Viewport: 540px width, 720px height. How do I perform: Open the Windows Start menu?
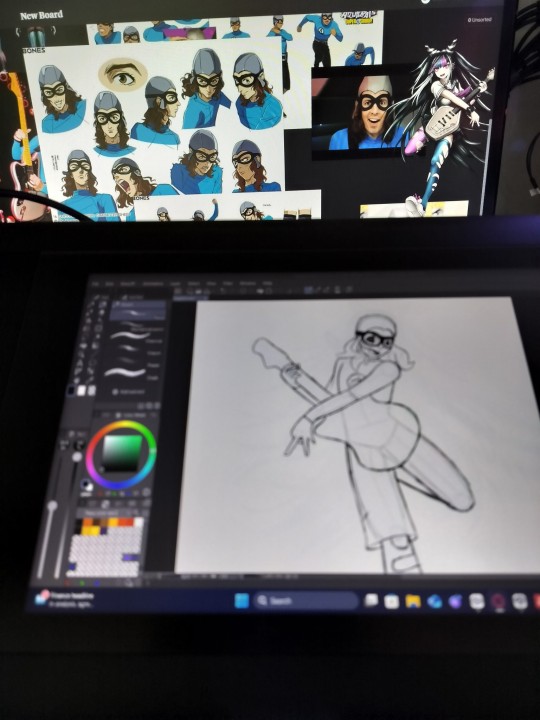(242, 601)
